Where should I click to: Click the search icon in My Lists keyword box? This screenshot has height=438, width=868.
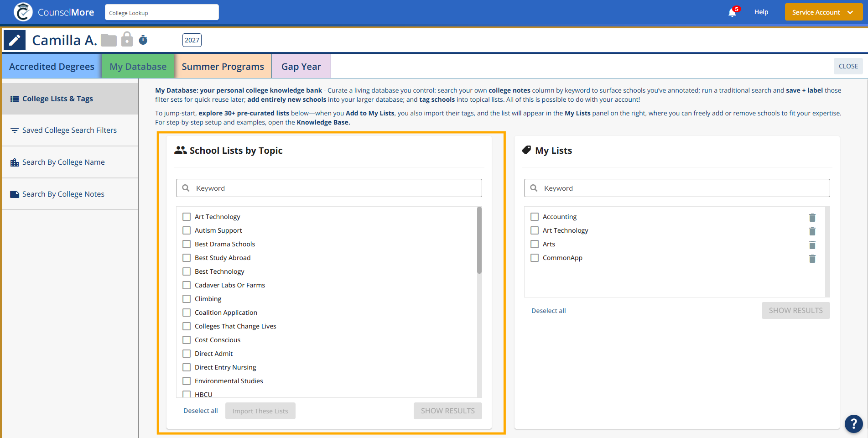point(534,188)
